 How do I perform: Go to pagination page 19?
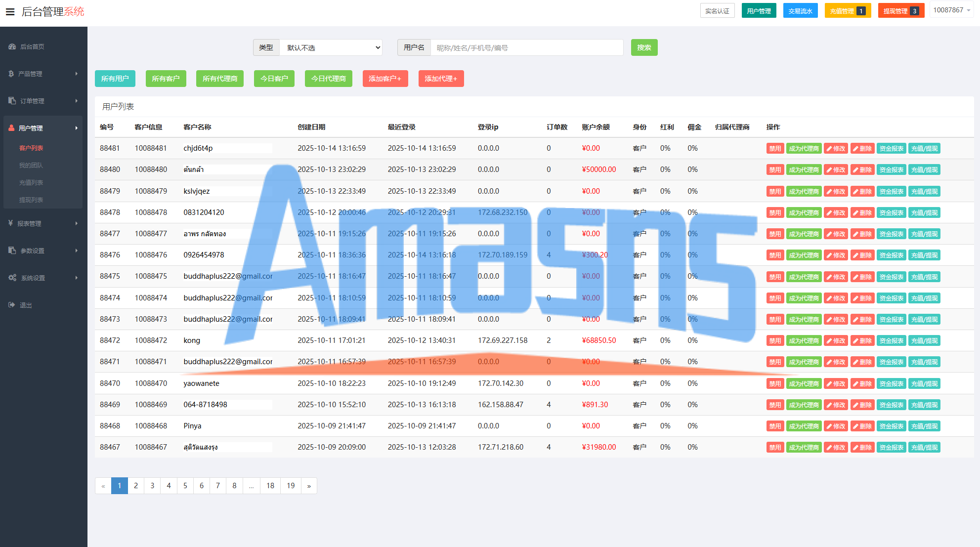tap(291, 486)
